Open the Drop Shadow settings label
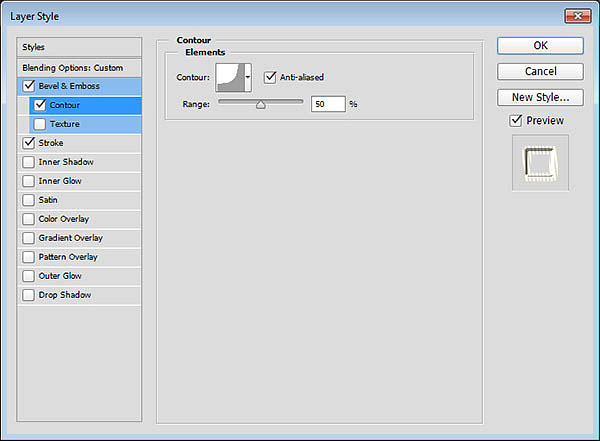The image size is (600, 441). [x=65, y=295]
